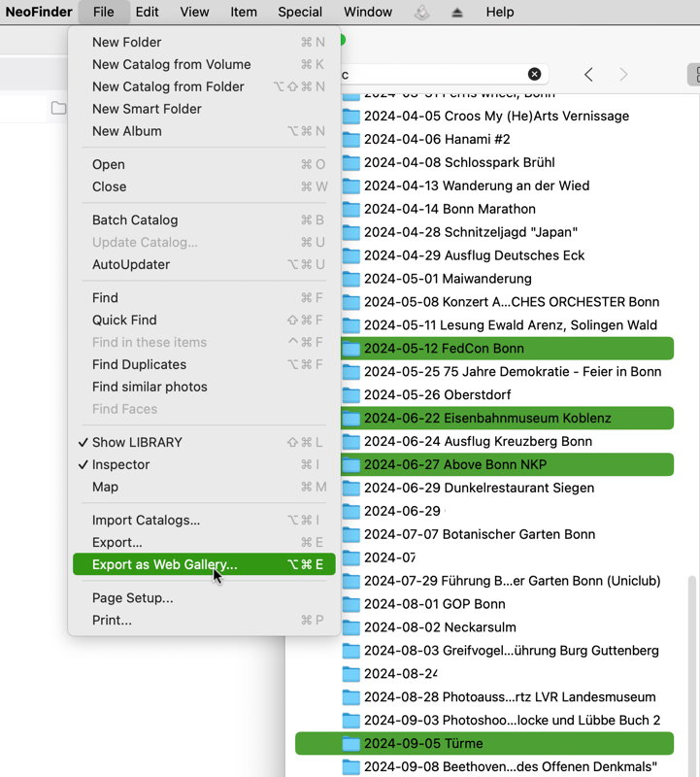
Task: Open the Window menu
Action: (x=368, y=12)
